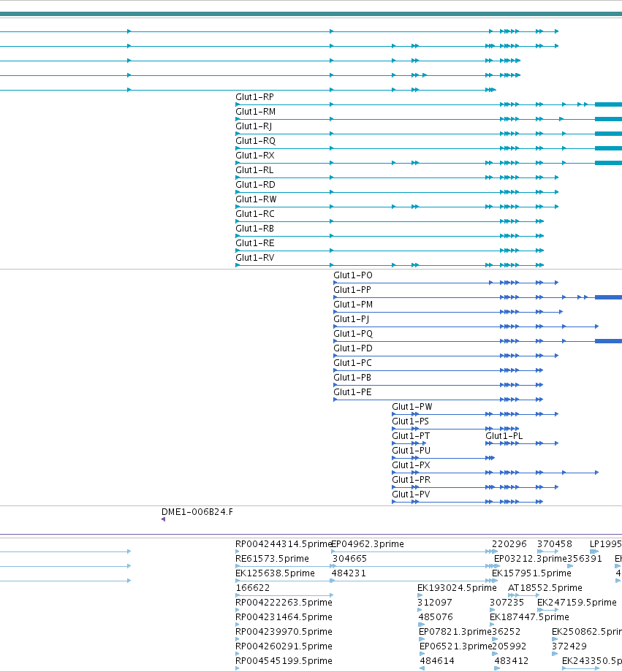This screenshot has width=622, height=672.
Task: Select the 484614 alignment label
Action: [436, 660]
